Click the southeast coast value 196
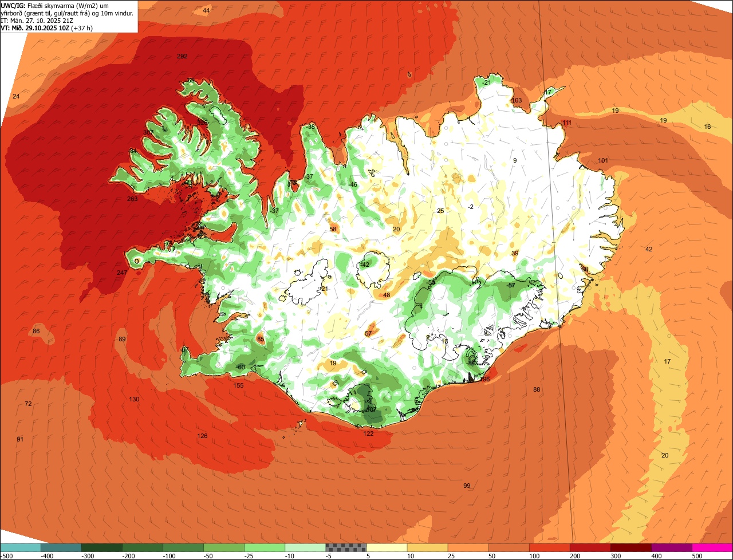This screenshot has height=560, width=733. (x=484, y=379)
